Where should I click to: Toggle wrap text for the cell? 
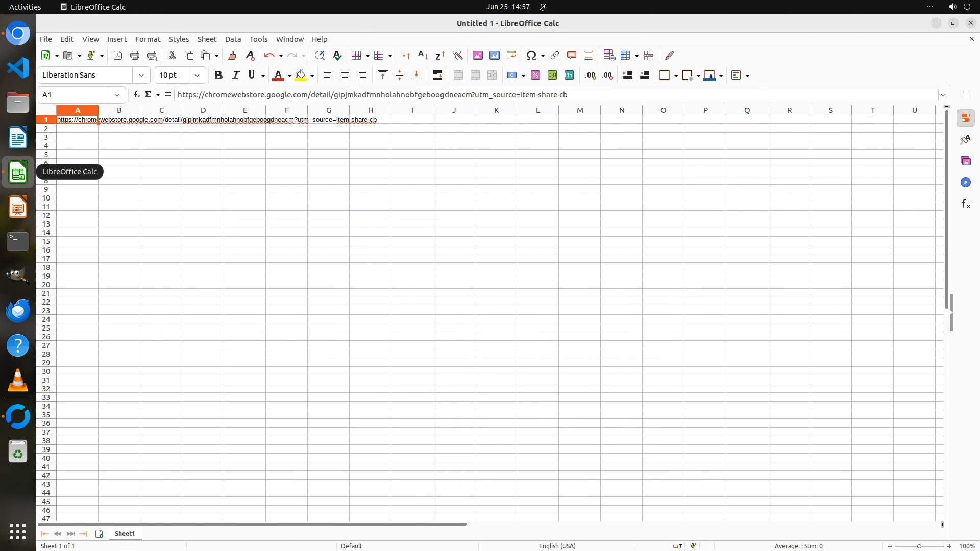pyautogui.click(x=437, y=76)
